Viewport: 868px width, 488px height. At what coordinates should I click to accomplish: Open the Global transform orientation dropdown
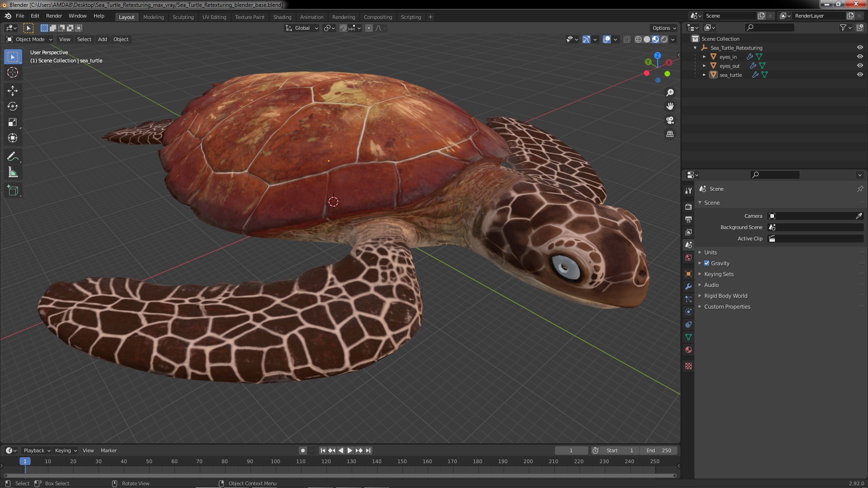click(302, 28)
